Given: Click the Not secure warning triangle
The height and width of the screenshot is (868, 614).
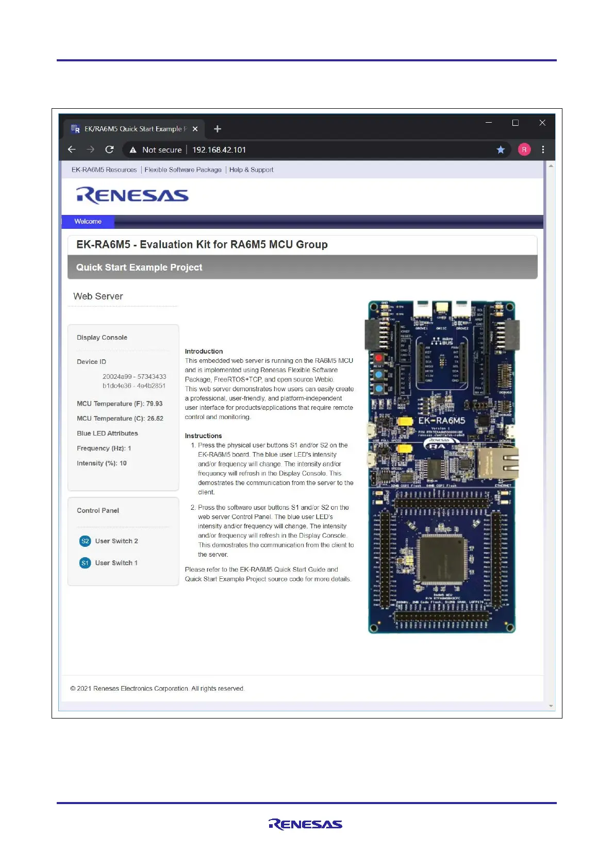Looking at the screenshot, I should pos(133,150).
